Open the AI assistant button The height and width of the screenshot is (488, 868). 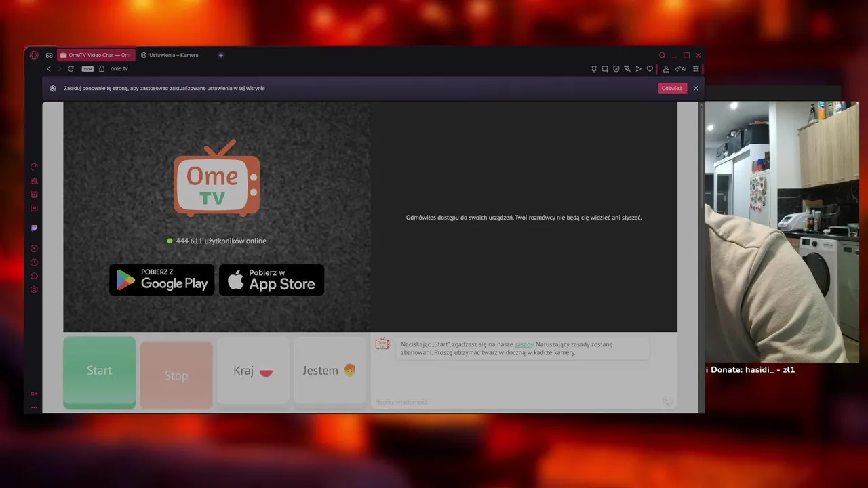click(x=681, y=68)
